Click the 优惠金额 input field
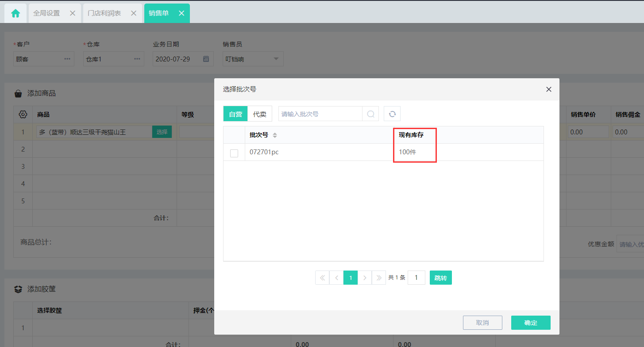Viewport: 644px width, 347px height. coord(630,244)
